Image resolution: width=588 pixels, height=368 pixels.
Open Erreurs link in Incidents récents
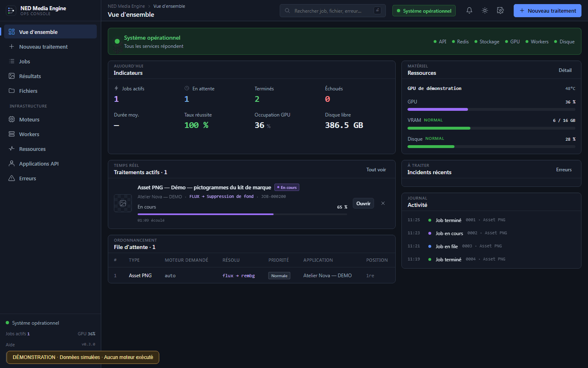point(564,170)
